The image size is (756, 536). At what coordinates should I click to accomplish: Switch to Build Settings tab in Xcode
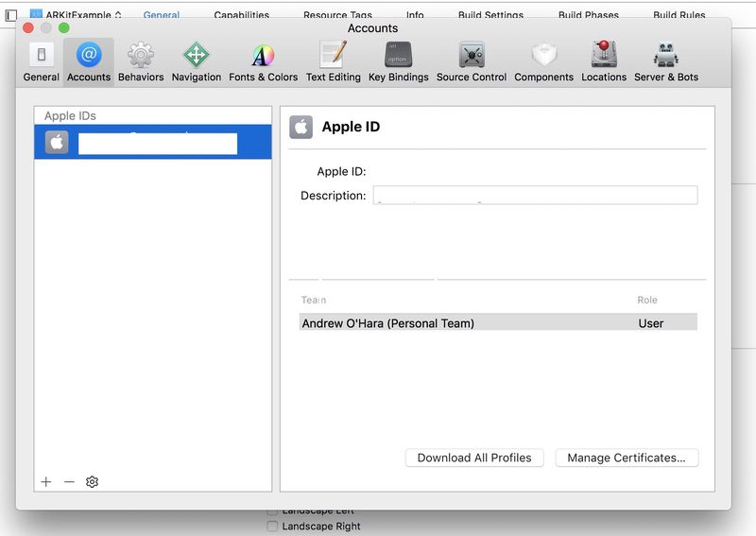(x=490, y=15)
